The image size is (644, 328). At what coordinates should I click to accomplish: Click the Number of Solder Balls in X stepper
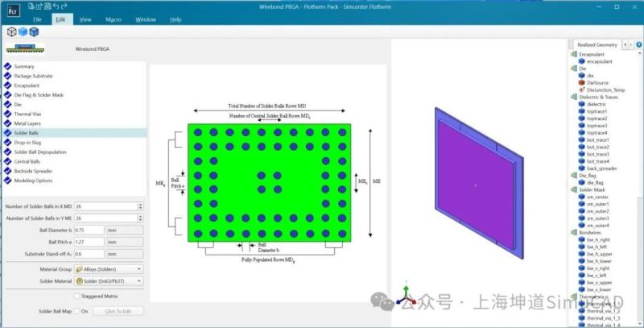(x=141, y=206)
